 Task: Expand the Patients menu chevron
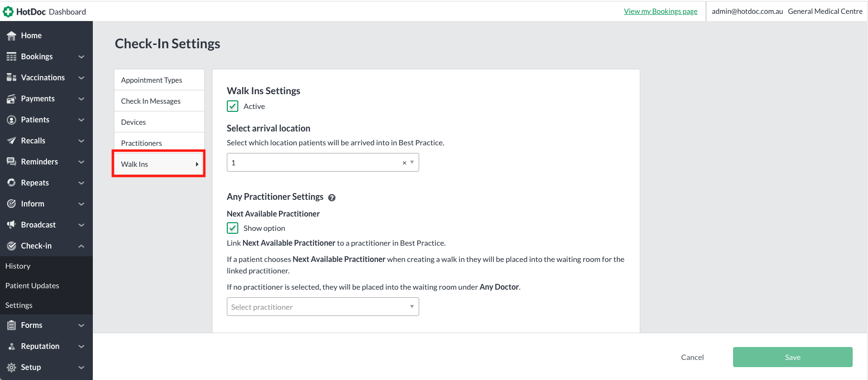pos(81,120)
